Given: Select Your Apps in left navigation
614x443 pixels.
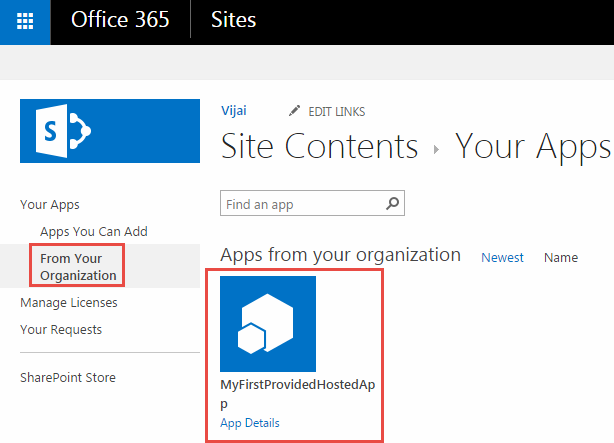Looking at the screenshot, I should [49, 205].
